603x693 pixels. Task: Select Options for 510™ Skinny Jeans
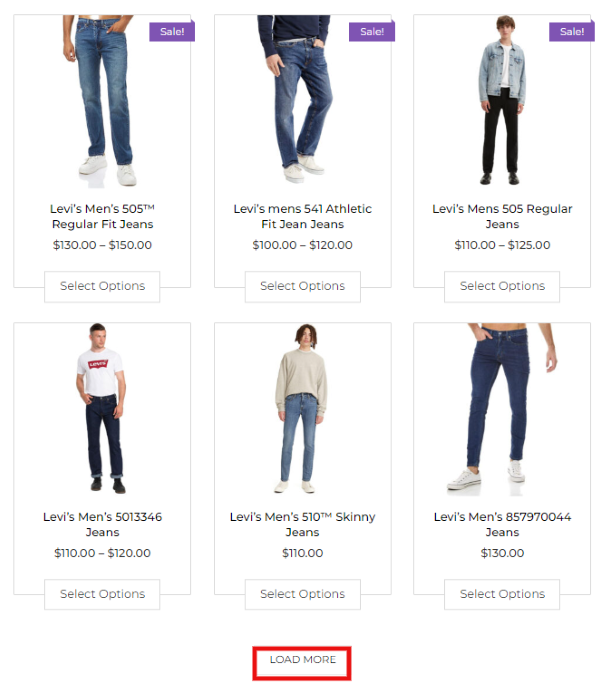pyautogui.click(x=302, y=594)
